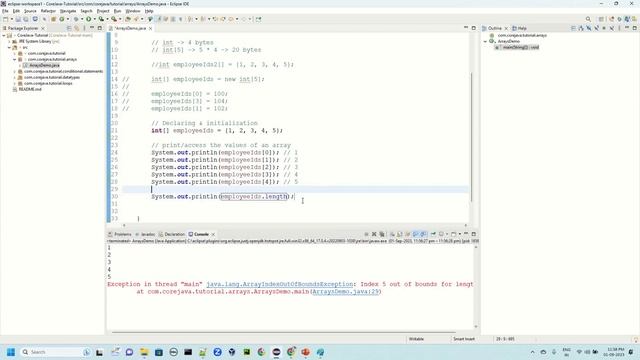Click Remove All Terminated Launches in Console
Screen dimensions: 640x360
382,234
